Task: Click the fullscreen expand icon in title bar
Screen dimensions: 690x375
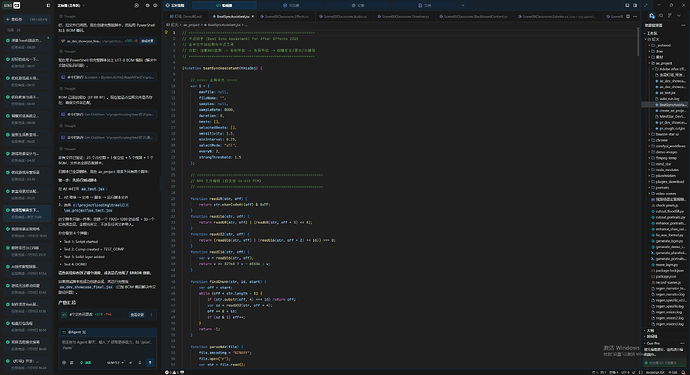Action: pyautogui.click(x=646, y=5)
